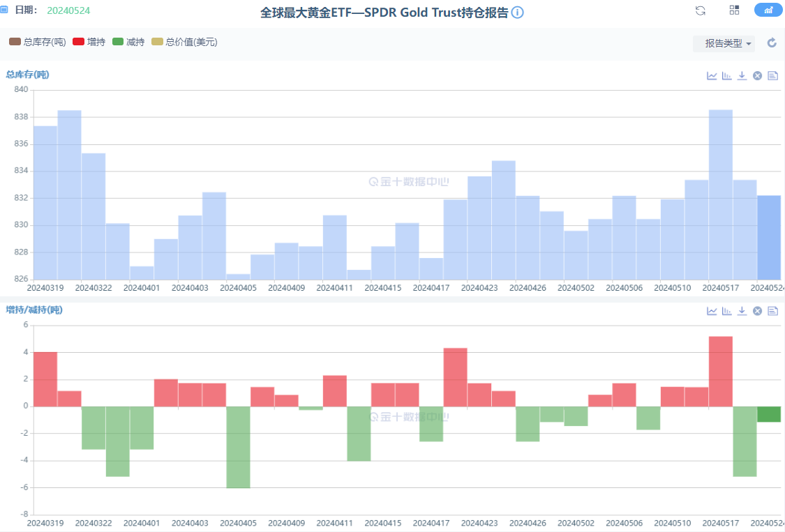Viewport: 785px width, 532px height.
Task: Download the 增持/减持 chart image
Action: coord(742,311)
